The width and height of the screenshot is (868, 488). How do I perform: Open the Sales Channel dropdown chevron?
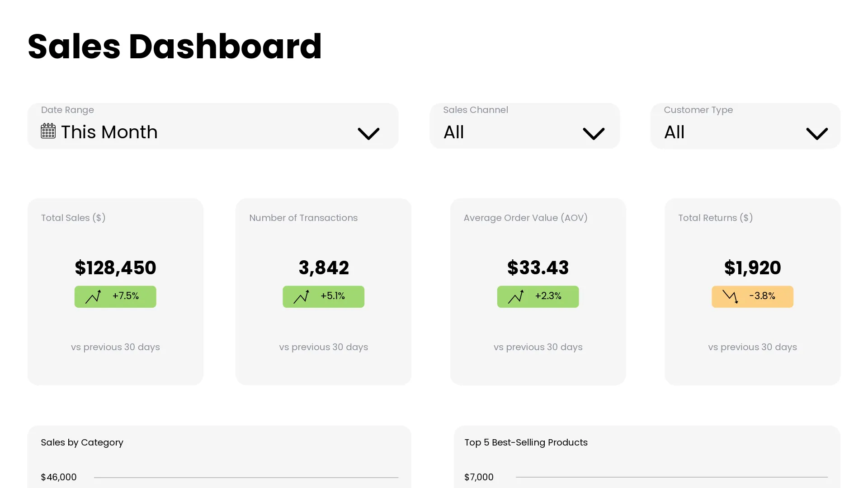click(594, 133)
